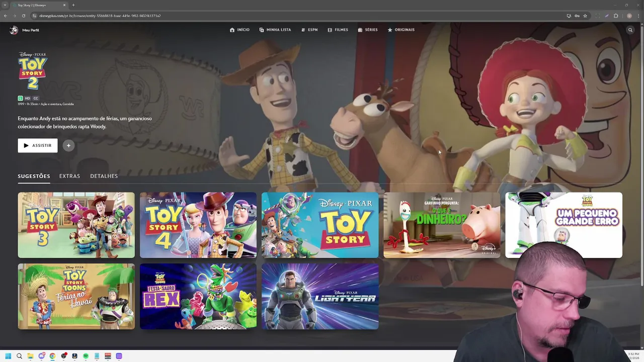Click the install app icon in address bar
The width and height of the screenshot is (644, 362).
coord(569,16)
